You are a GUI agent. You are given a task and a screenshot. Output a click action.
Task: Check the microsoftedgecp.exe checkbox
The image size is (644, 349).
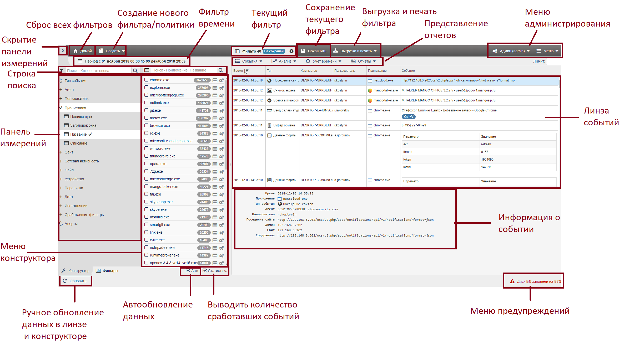[x=146, y=95]
